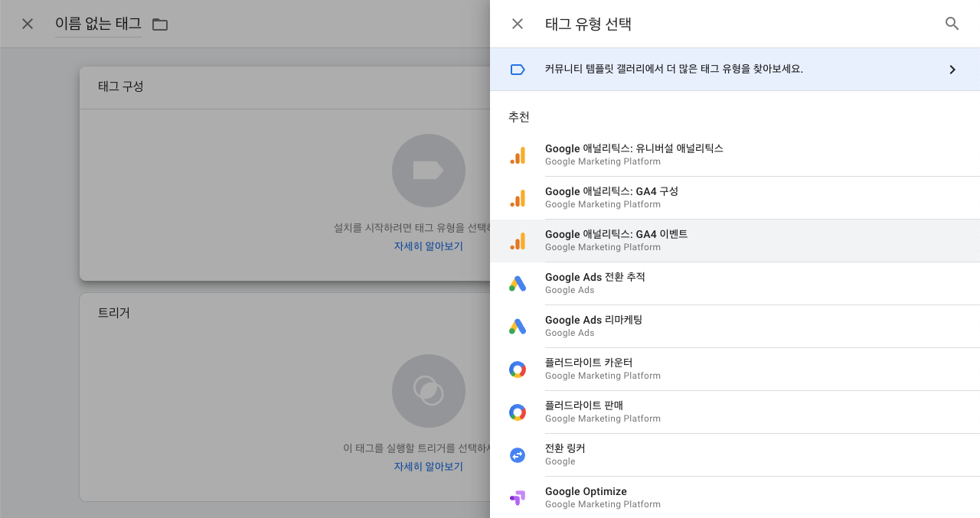Click the 플러드라이트 카운터 ring icon

518,370
